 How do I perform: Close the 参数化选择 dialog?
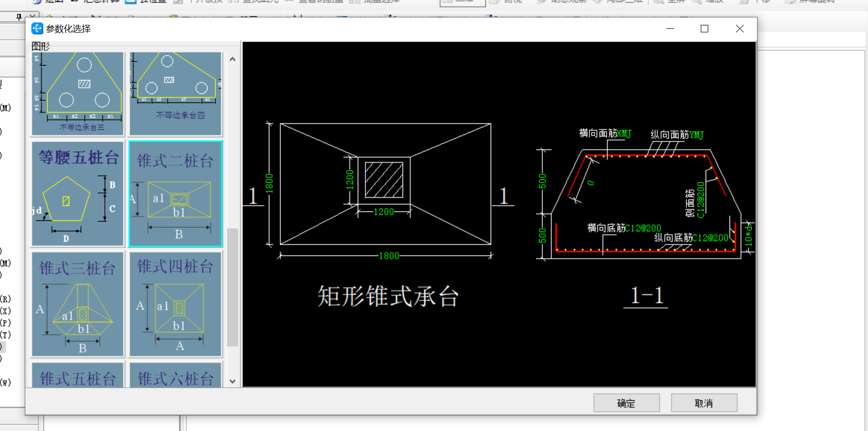[740, 29]
